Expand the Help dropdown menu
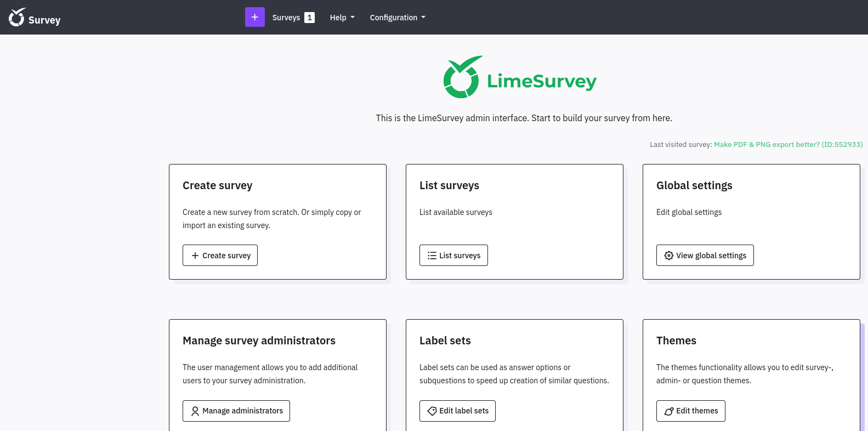This screenshot has height=431, width=868. coord(342,18)
